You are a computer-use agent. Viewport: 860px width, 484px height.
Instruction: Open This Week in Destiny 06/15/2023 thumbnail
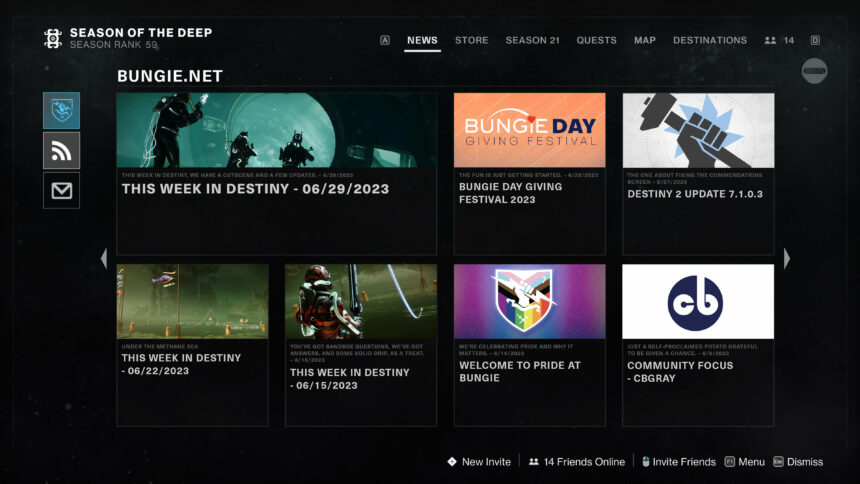pyautogui.click(x=361, y=301)
